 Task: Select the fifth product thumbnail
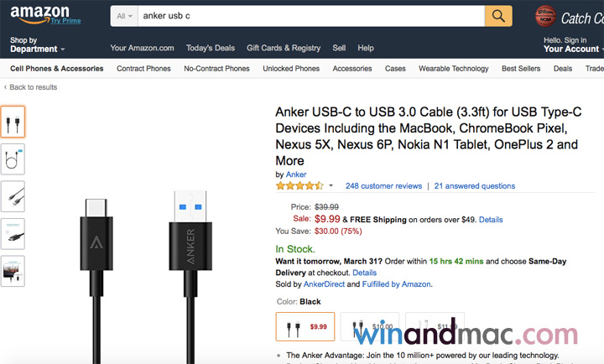click(13, 270)
